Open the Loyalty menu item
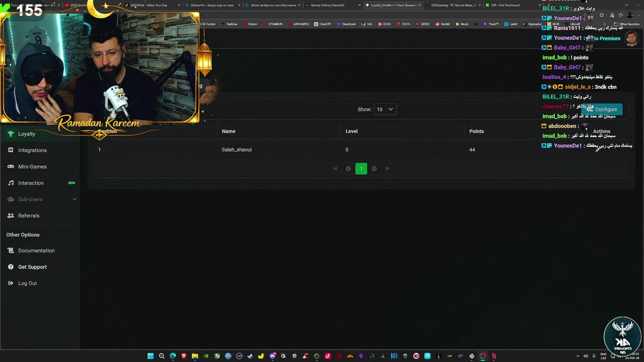Viewport: 644px width, 362px height. tap(40, 134)
